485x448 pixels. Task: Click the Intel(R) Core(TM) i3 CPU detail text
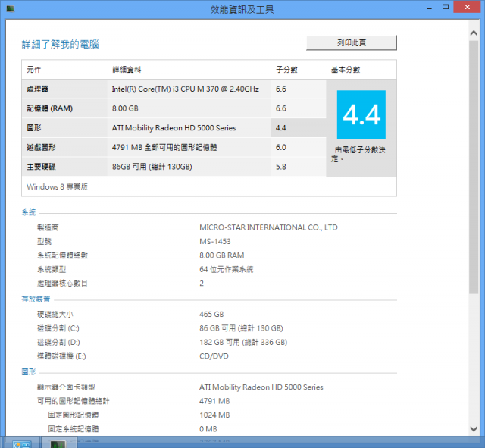click(185, 89)
